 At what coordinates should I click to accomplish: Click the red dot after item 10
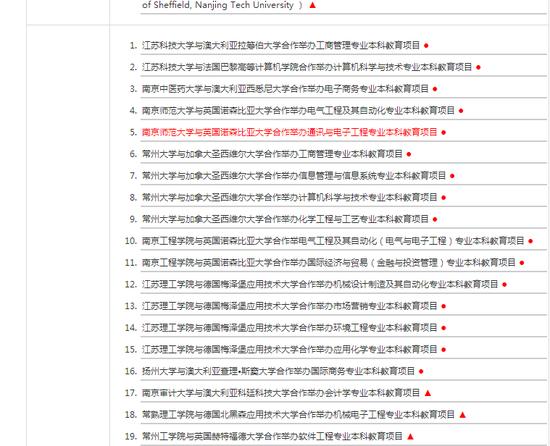tap(530, 241)
